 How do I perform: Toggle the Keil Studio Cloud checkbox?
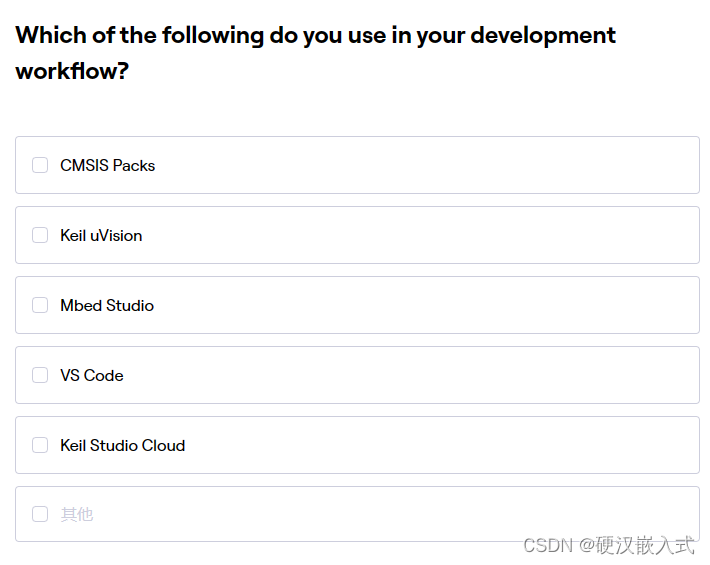[40, 445]
